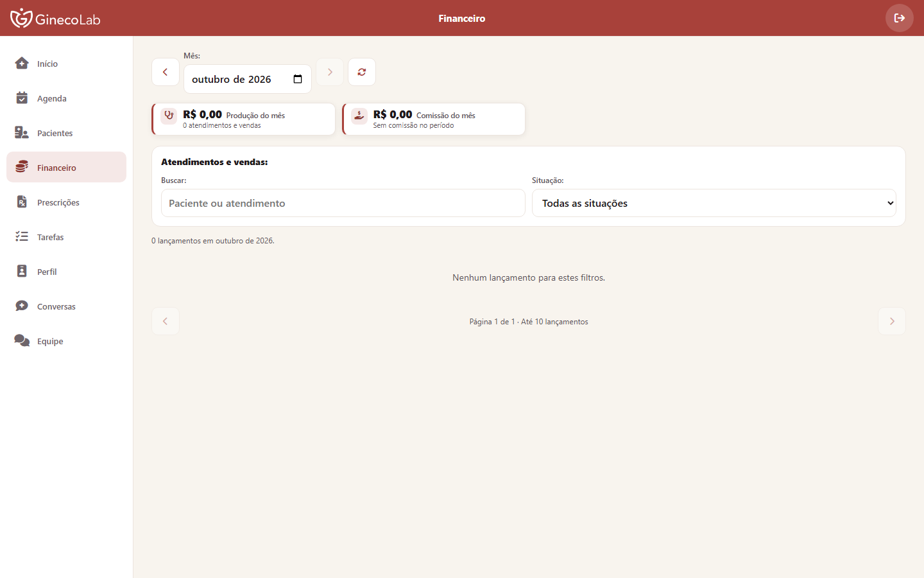Go to next month with right arrow
924x578 pixels.
tap(330, 72)
